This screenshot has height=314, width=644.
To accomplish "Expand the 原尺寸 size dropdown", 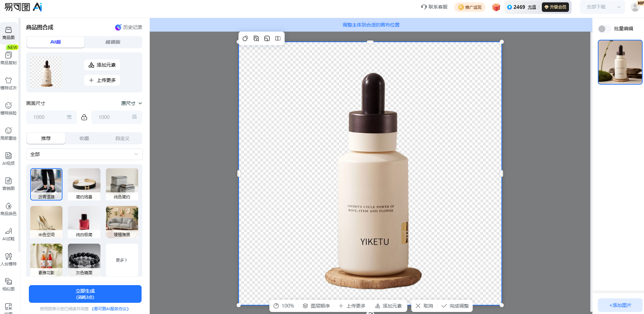I will pyautogui.click(x=132, y=103).
